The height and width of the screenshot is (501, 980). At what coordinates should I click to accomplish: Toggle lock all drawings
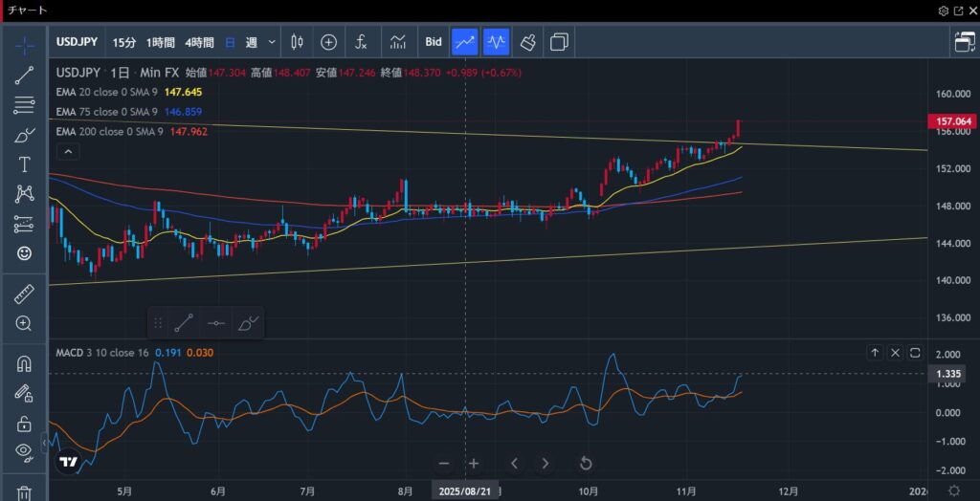[24, 424]
